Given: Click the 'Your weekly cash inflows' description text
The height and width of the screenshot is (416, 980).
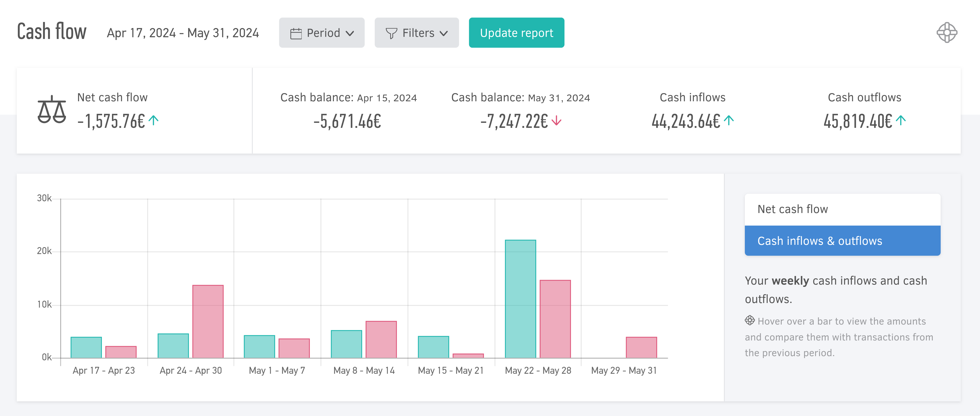Looking at the screenshot, I should coord(836,290).
